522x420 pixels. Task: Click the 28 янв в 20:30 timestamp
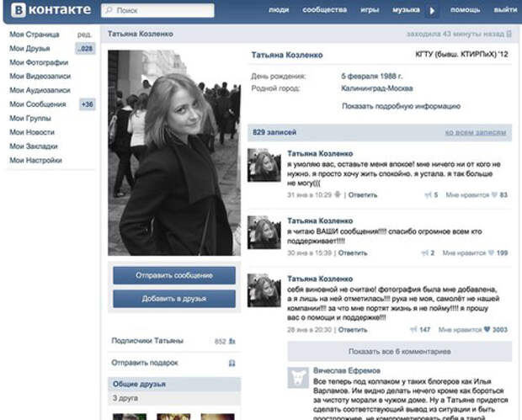click(310, 330)
